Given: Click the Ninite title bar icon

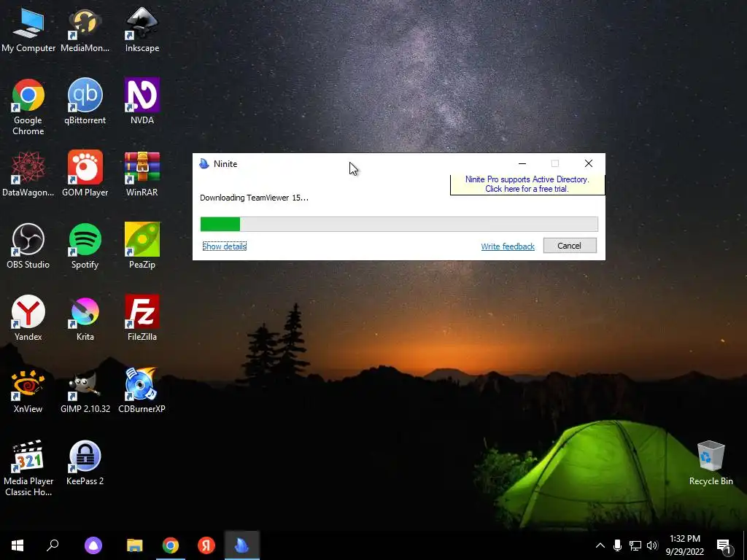Looking at the screenshot, I should [x=204, y=164].
